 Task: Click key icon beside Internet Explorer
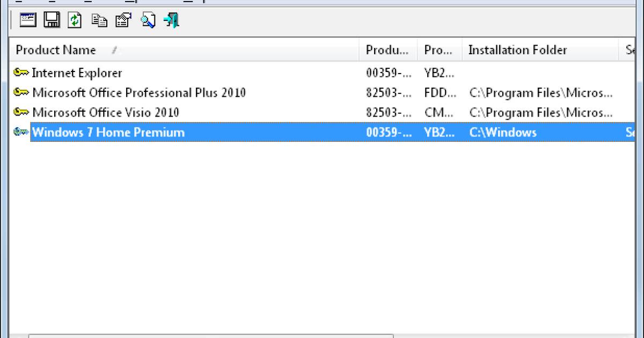click(x=21, y=73)
